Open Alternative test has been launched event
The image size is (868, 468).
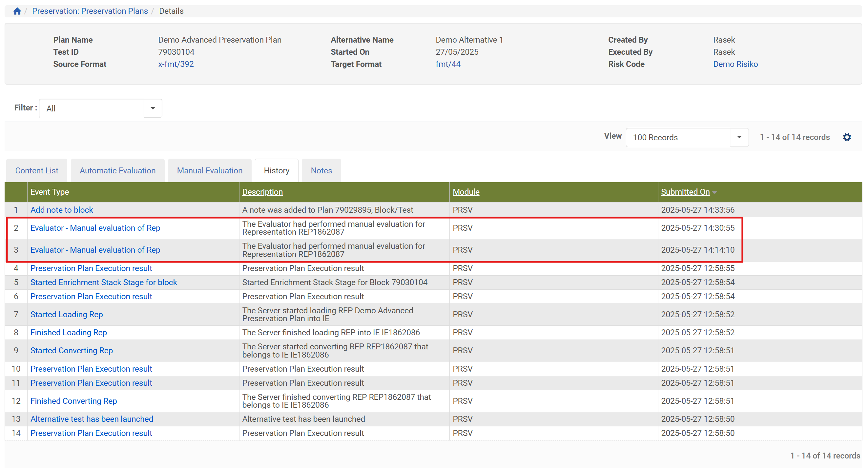92,419
